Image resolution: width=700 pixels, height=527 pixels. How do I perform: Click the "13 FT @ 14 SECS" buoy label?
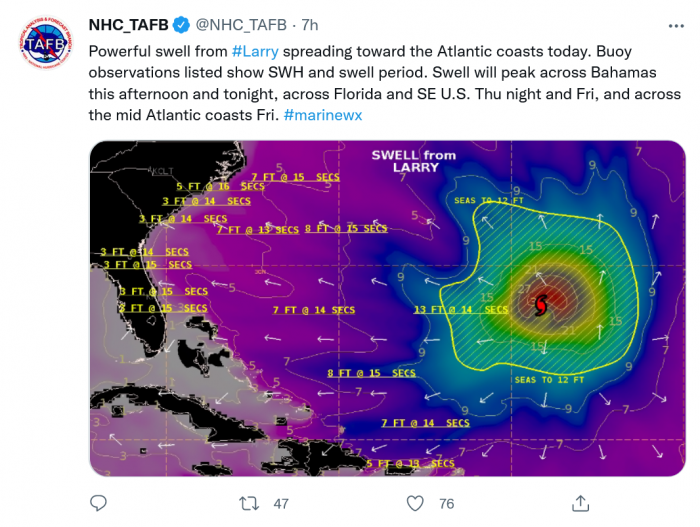tap(462, 310)
